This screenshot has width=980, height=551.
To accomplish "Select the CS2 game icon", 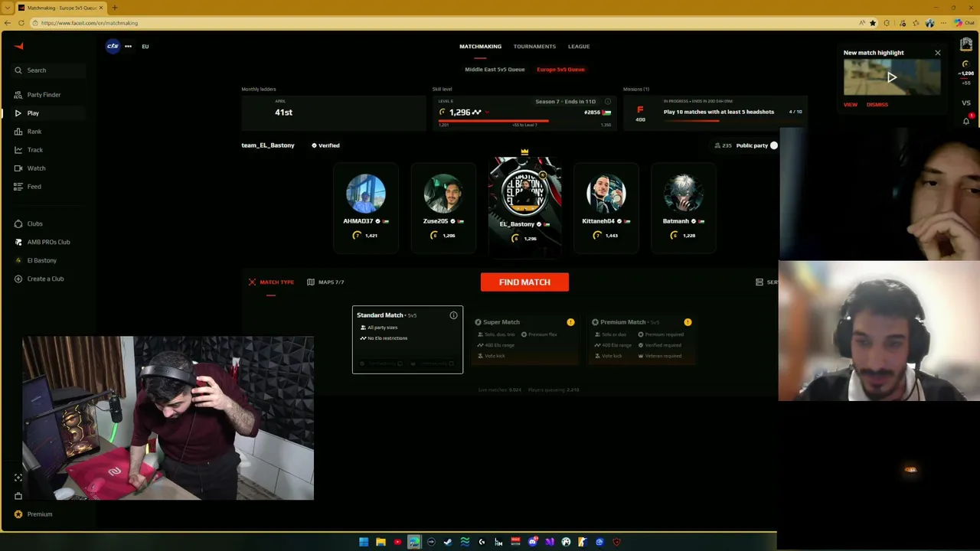I will click(113, 46).
